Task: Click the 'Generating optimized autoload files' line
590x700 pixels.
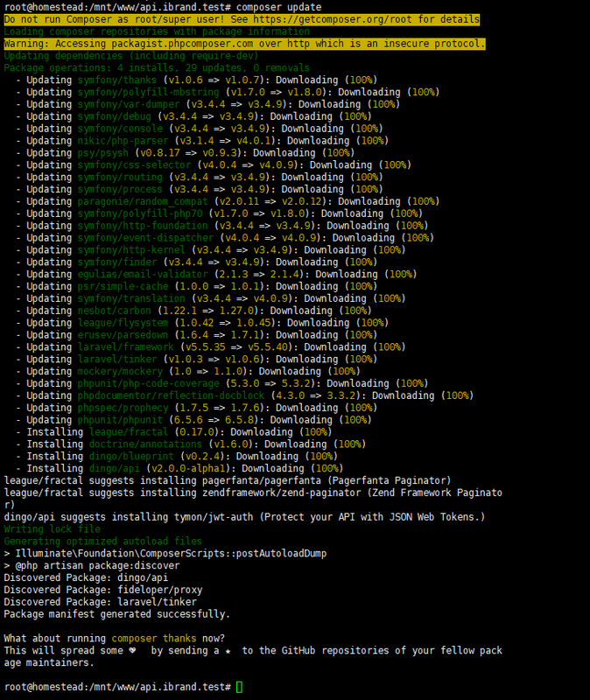Action: 103,541
